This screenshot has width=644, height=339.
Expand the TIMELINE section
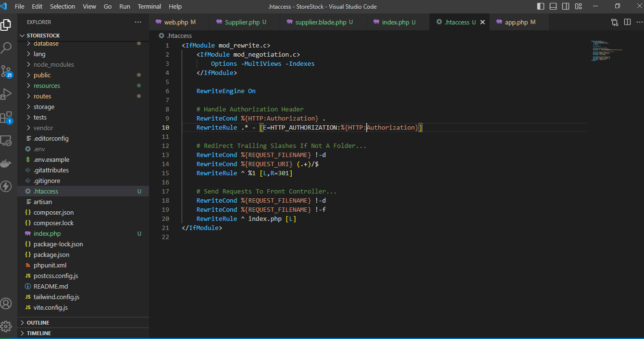[38, 333]
